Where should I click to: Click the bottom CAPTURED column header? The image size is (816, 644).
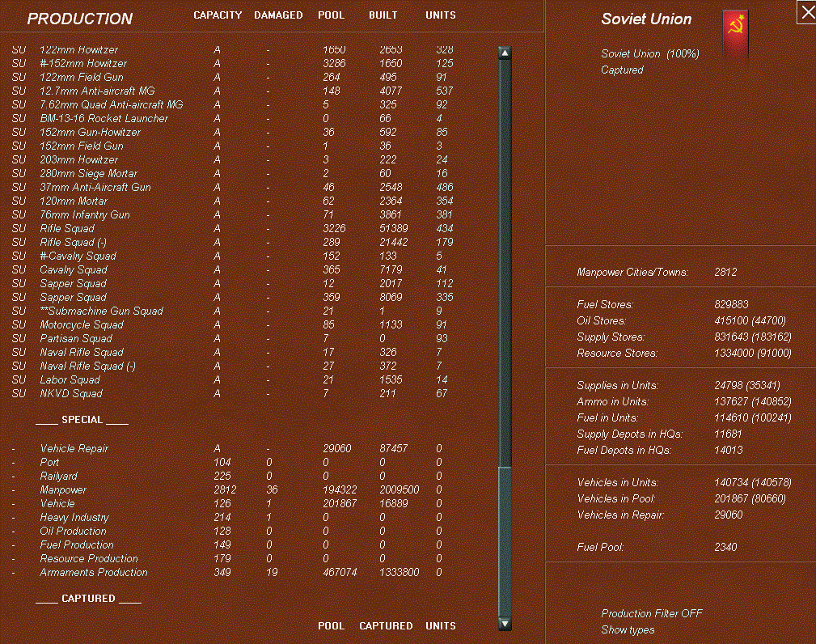click(x=386, y=625)
